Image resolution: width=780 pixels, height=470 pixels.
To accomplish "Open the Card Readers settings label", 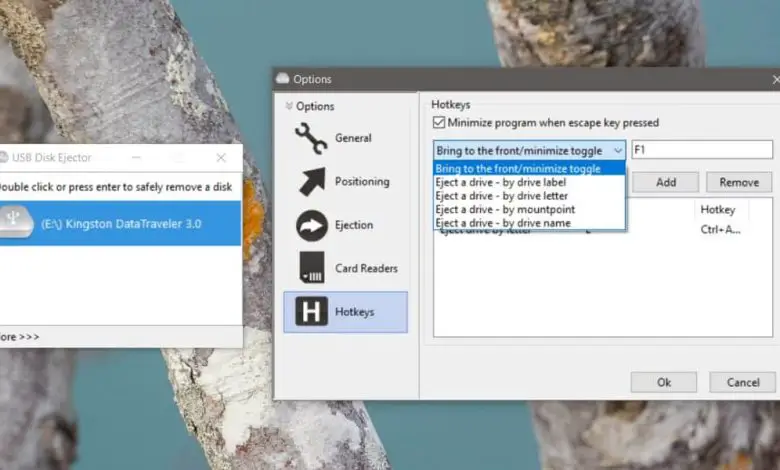I will pyautogui.click(x=366, y=269).
